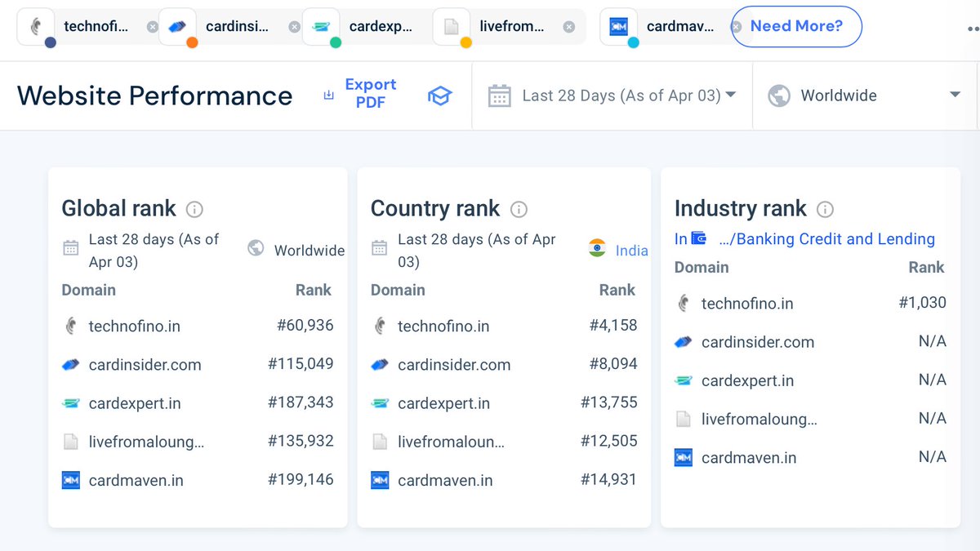Select cardmaven.in in Country rank list
This screenshot has width=980, height=551.
(x=445, y=481)
